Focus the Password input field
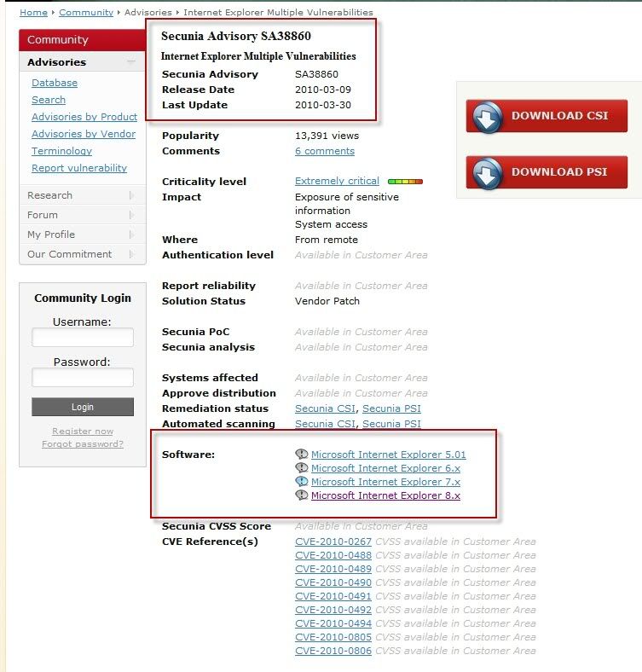 pyautogui.click(x=83, y=378)
